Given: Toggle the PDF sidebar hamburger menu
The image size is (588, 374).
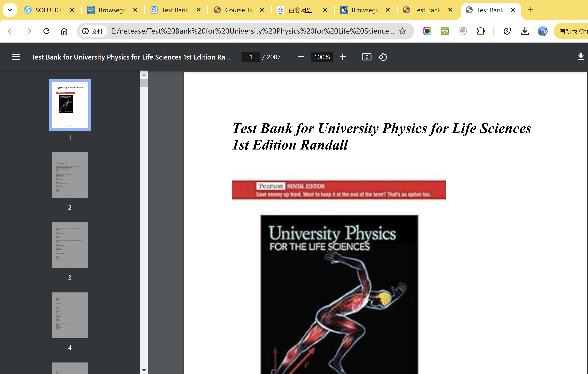Looking at the screenshot, I should [16, 57].
